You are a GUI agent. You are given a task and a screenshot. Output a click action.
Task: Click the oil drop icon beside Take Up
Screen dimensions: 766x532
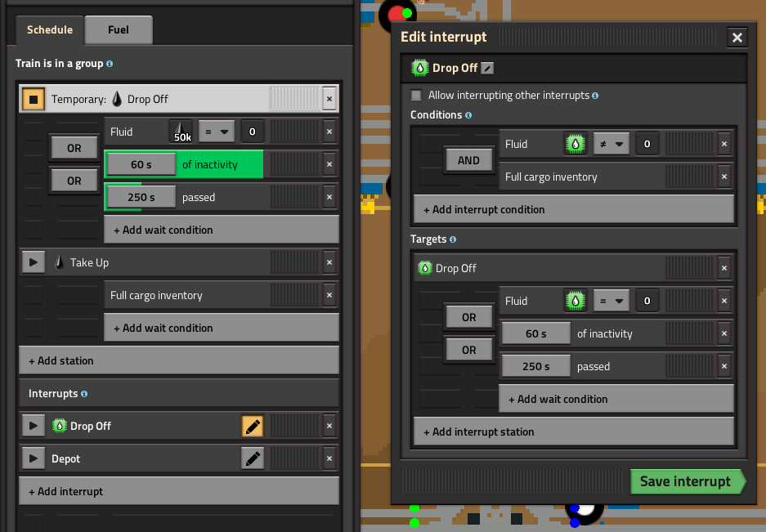[x=59, y=262]
